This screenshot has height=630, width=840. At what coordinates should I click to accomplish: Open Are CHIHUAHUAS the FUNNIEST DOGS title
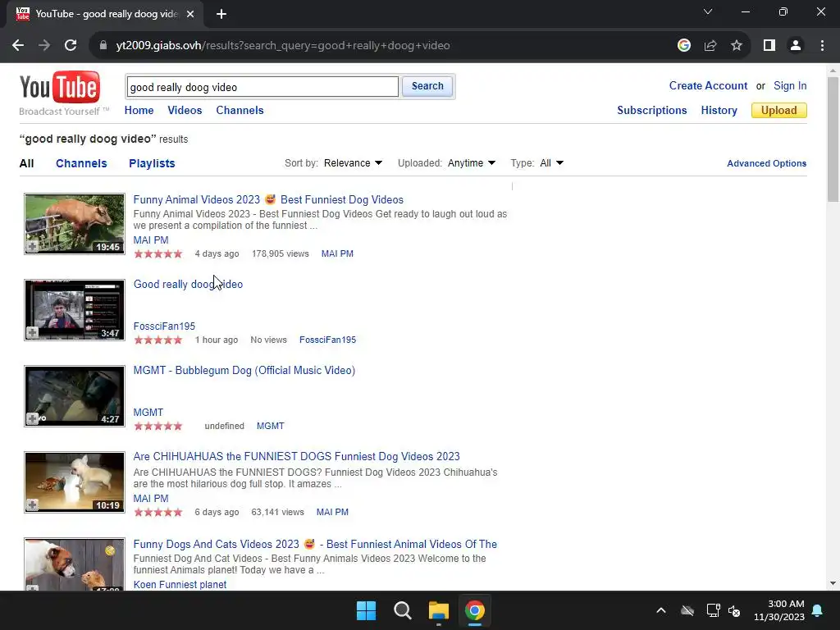[297, 456]
